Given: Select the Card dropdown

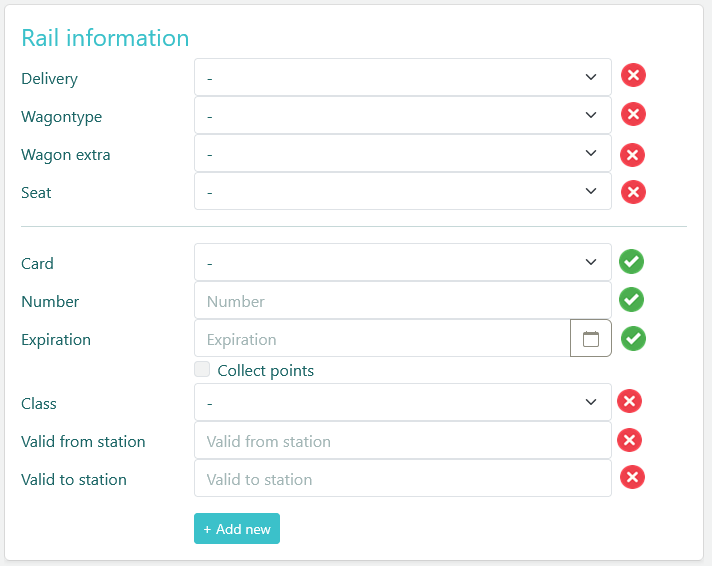Looking at the screenshot, I should pyautogui.click(x=402, y=263).
